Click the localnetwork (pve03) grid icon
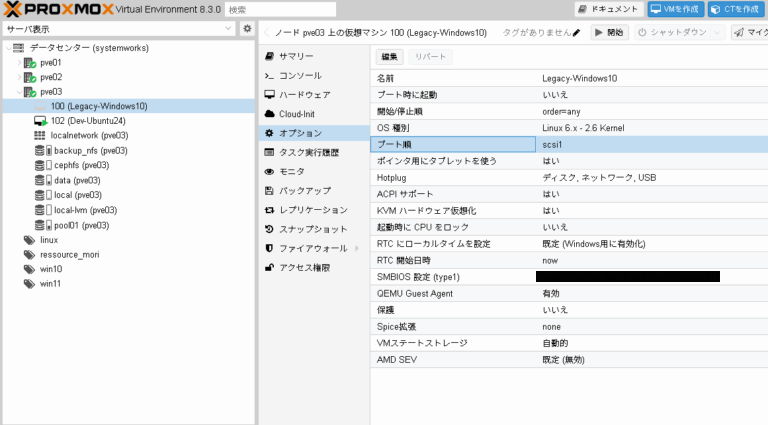 (x=40, y=136)
